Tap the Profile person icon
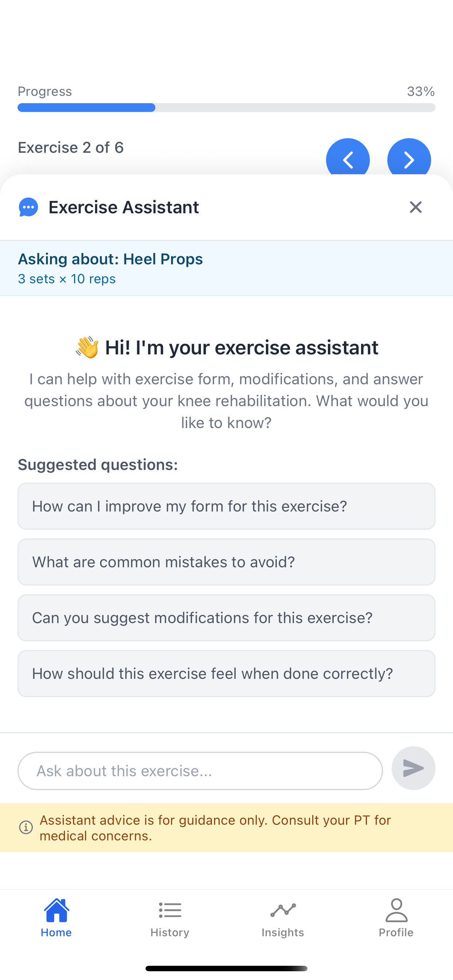The height and width of the screenshot is (980, 453). pos(396,909)
